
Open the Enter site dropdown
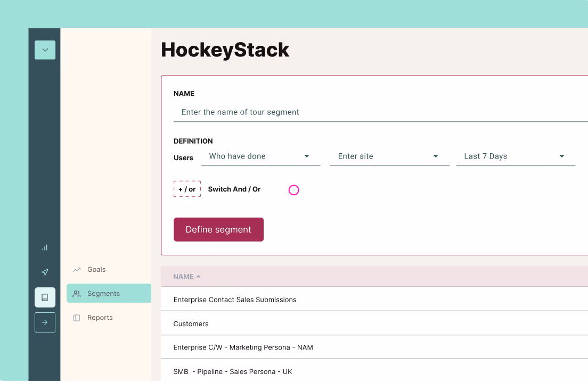[390, 156]
